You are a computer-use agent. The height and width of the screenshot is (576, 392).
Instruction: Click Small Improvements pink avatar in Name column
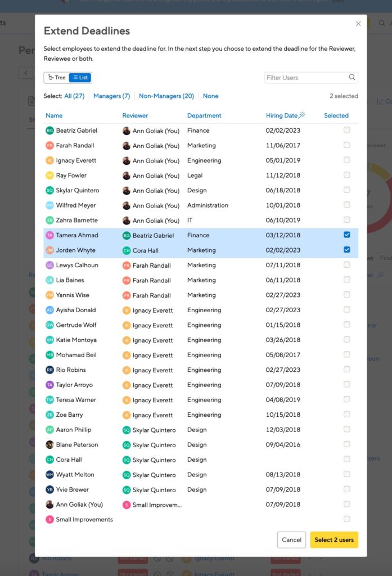pyautogui.click(x=49, y=519)
